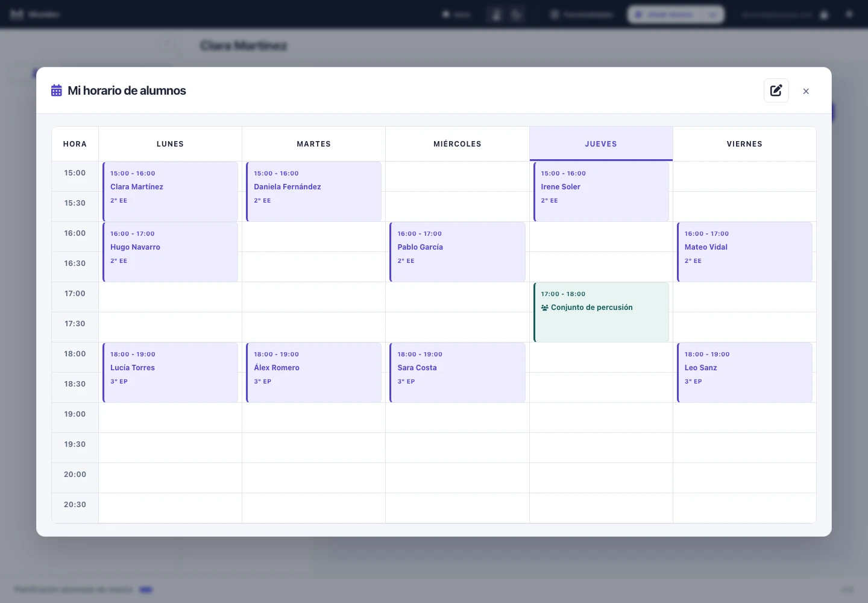
Task: Select the MARTES column header
Action: [x=313, y=144]
